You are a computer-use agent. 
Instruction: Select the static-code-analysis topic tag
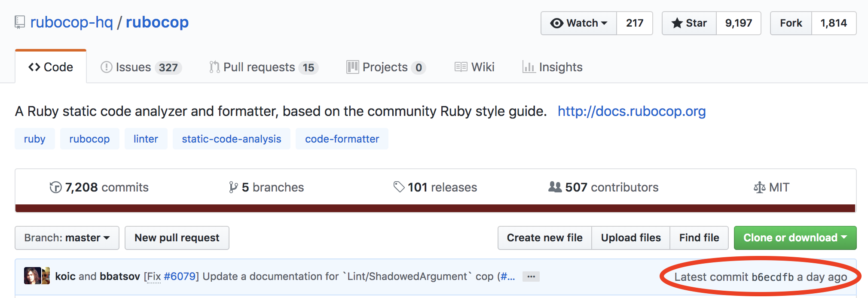coord(232,139)
